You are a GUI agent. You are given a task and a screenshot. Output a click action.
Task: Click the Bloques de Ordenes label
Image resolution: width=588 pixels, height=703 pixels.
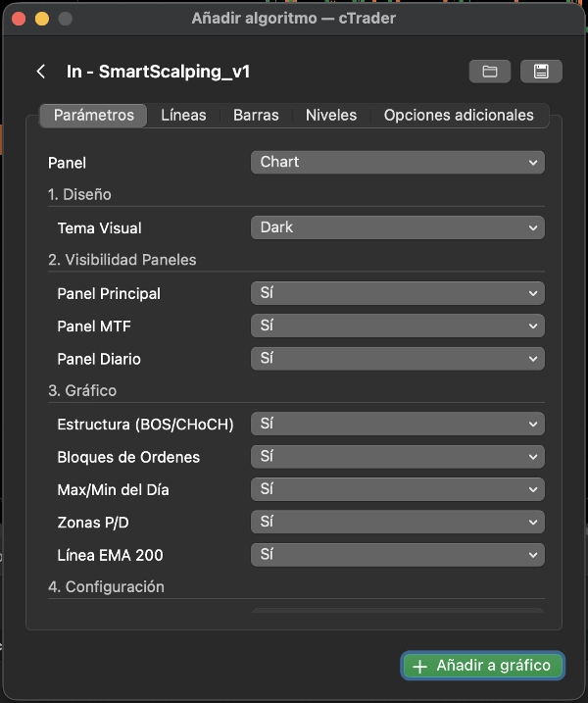coord(128,457)
